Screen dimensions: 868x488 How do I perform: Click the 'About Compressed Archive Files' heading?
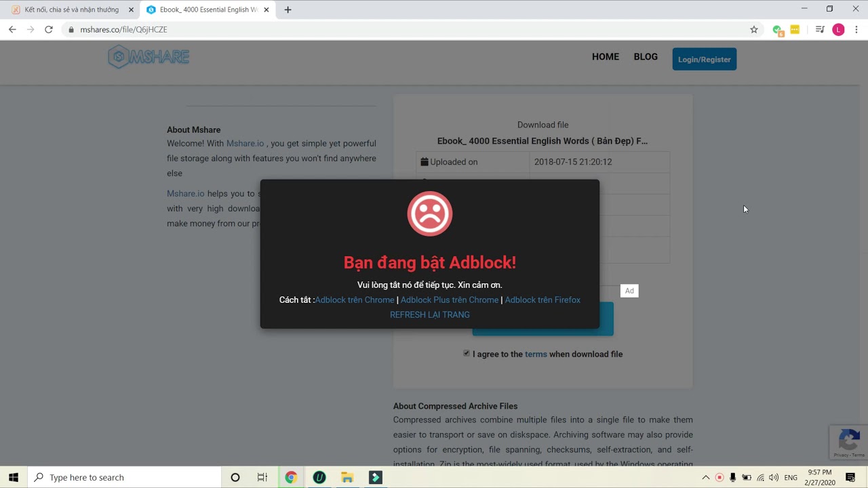pos(456,406)
